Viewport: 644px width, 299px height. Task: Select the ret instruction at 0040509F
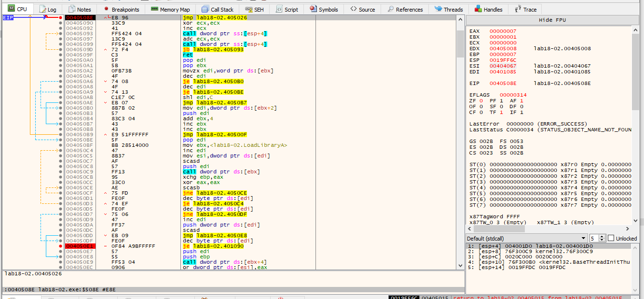coord(188,55)
